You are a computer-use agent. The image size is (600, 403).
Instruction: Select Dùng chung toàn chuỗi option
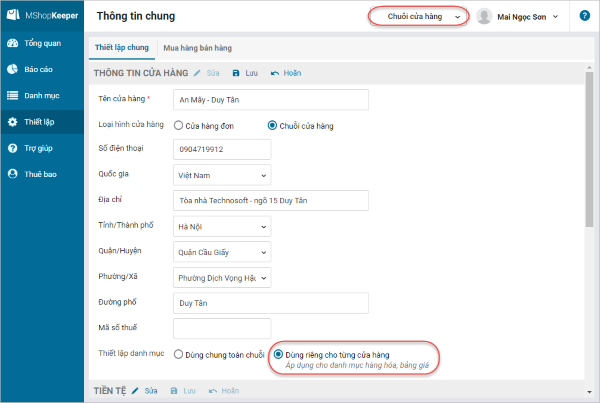coord(179,354)
